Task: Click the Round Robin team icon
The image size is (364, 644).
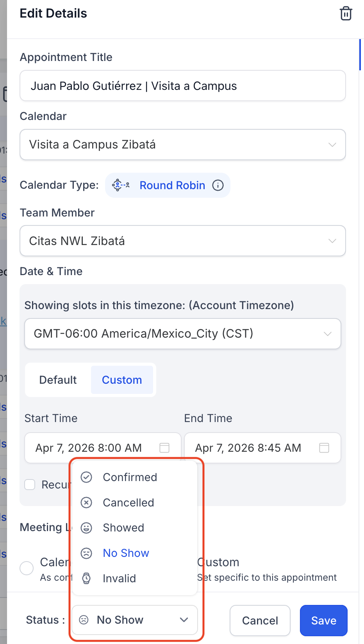Action: point(121,185)
